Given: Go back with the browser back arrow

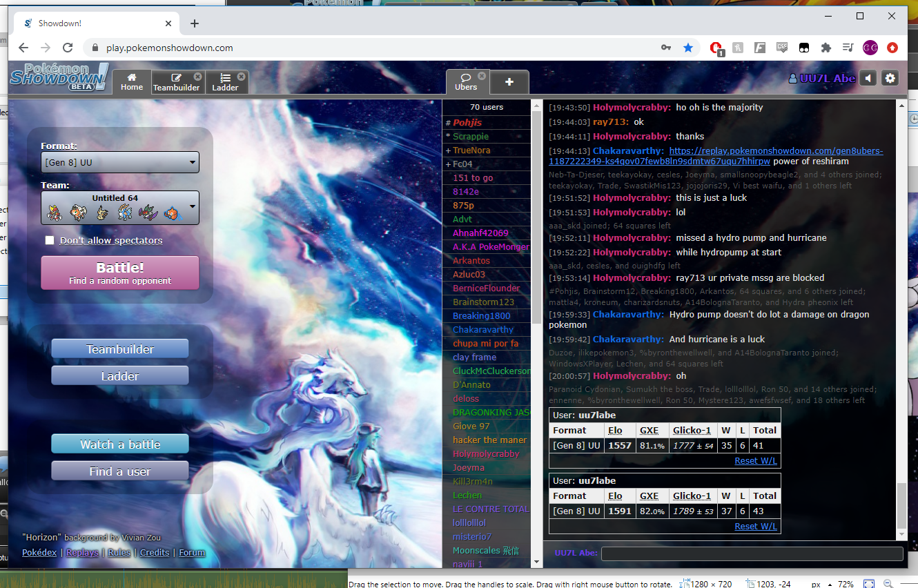Looking at the screenshot, I should click(x=23, y=48).
